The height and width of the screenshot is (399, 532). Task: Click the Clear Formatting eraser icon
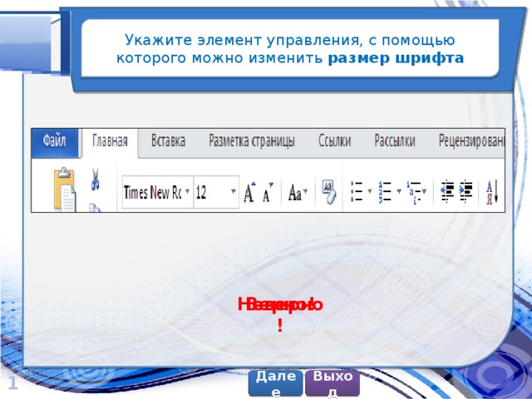pos(328,192)
